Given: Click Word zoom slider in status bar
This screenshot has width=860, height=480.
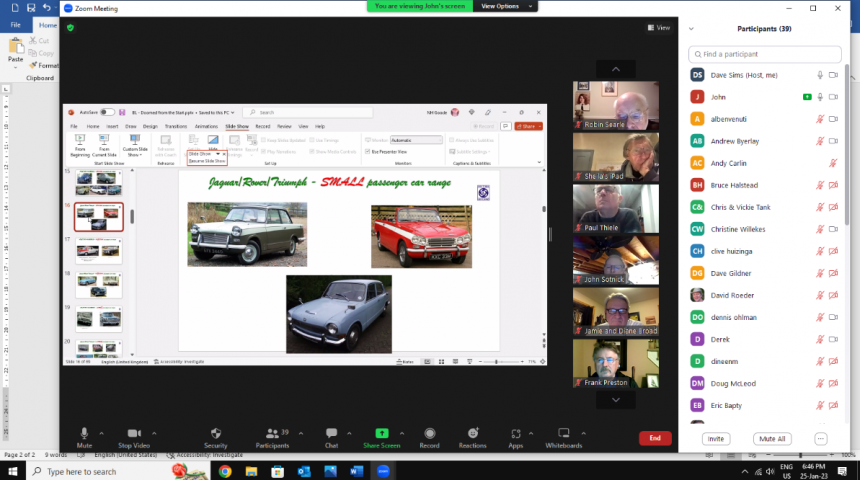Looking at the screenshot, I should 800,455.
